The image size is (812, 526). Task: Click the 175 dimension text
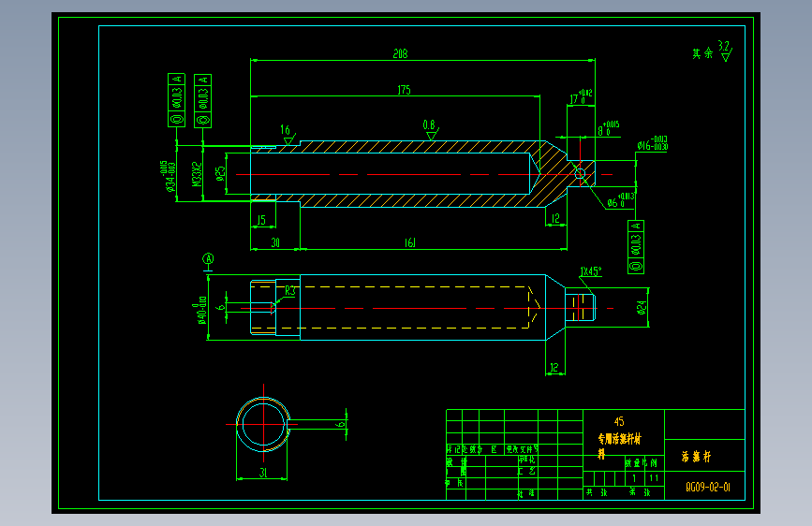click(x=404, y=90)
